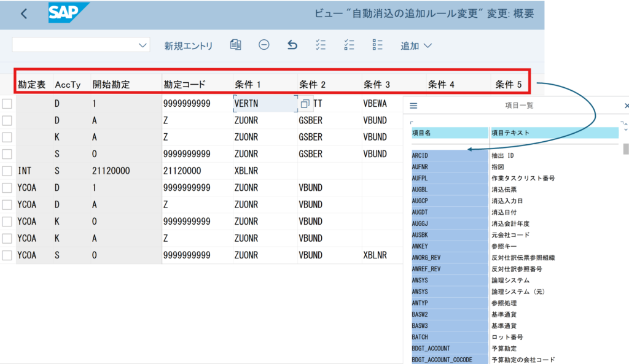629x364 pixels.
Task: Click the 項目一覧 panel scrollbar thumb
Action: pos(626,149)
